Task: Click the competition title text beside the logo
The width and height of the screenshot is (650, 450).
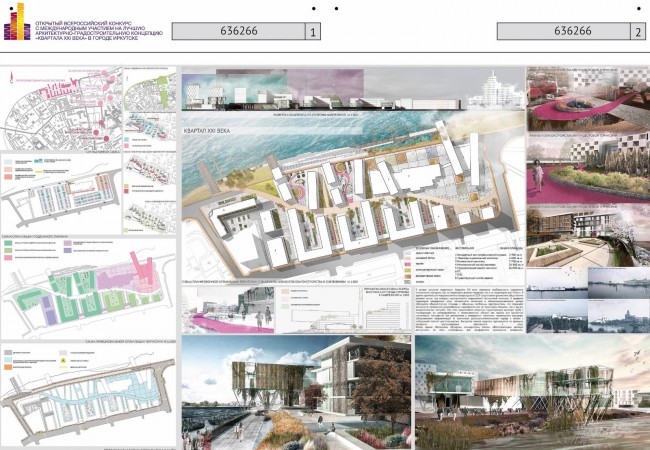Action: 99,30
